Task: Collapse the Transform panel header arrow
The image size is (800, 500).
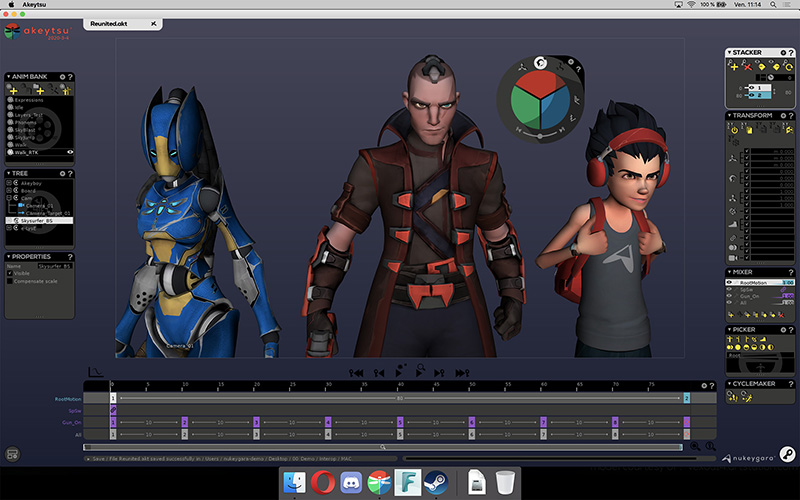Action: pos(729,116)
